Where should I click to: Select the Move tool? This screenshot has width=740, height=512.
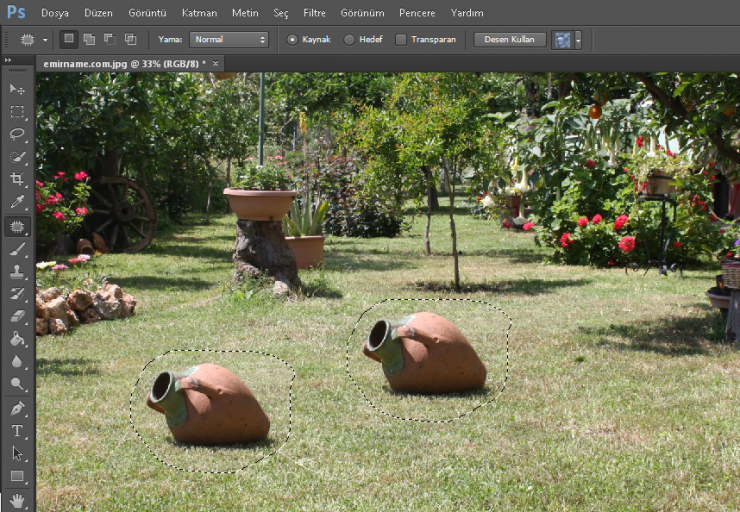click(x=17, y=89)
